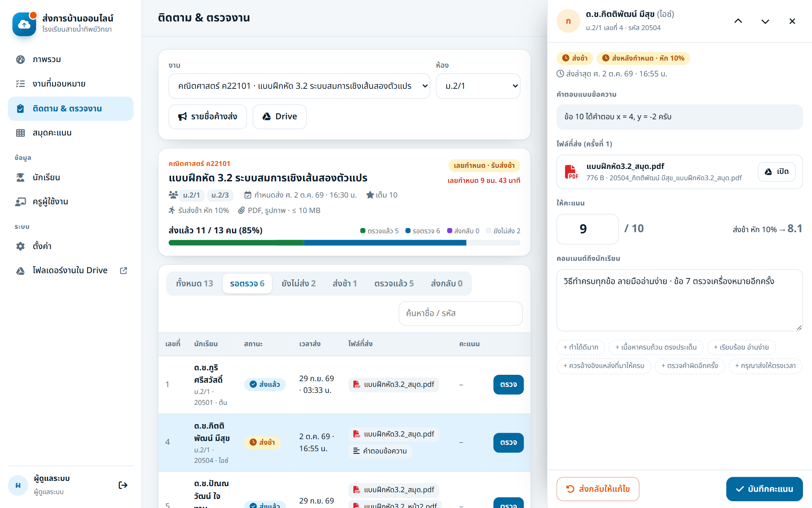Switch to ตรวจแล้ว 5 tab
Viewport: 812px width, 508px height.
pos(394,283)
